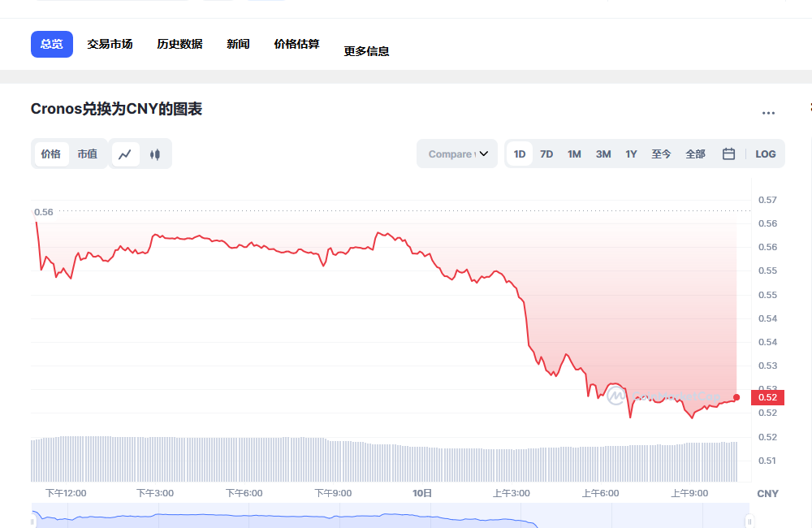
Task: Select the 3M time range
Action: [603, 154]
